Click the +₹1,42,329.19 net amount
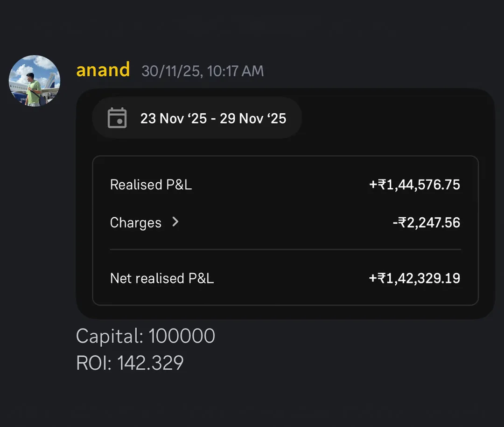Screen dimensions: 504x427 click(414, 278)
